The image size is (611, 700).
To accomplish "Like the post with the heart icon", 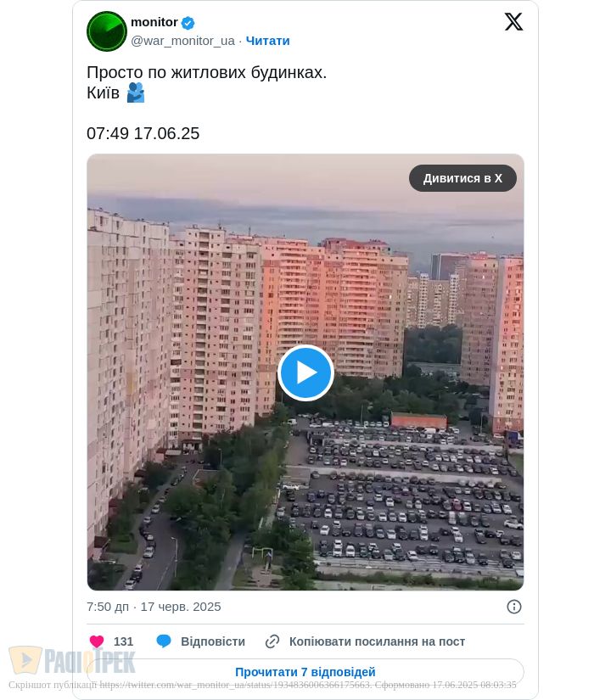I will (97, 641).
